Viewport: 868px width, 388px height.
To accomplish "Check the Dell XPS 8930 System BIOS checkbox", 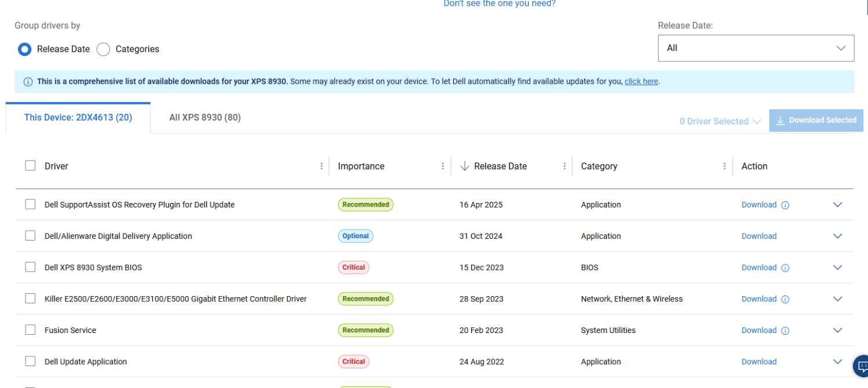I will point(30,267).
